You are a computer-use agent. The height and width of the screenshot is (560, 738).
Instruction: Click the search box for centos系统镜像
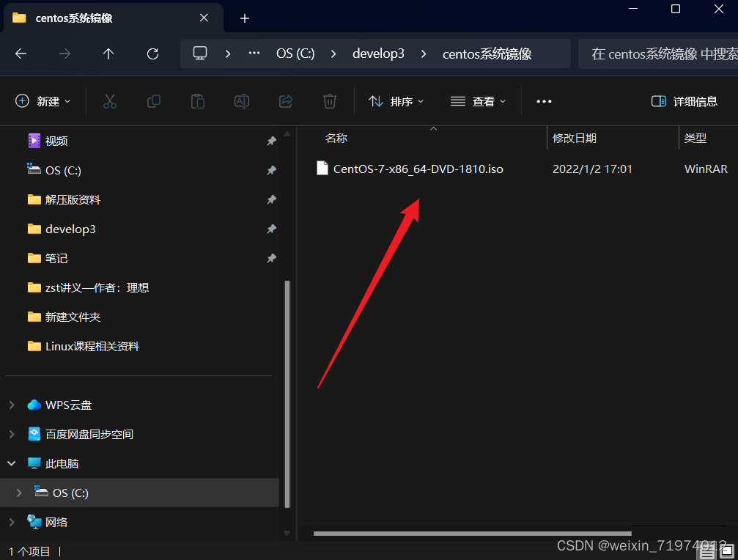point(658,54)
